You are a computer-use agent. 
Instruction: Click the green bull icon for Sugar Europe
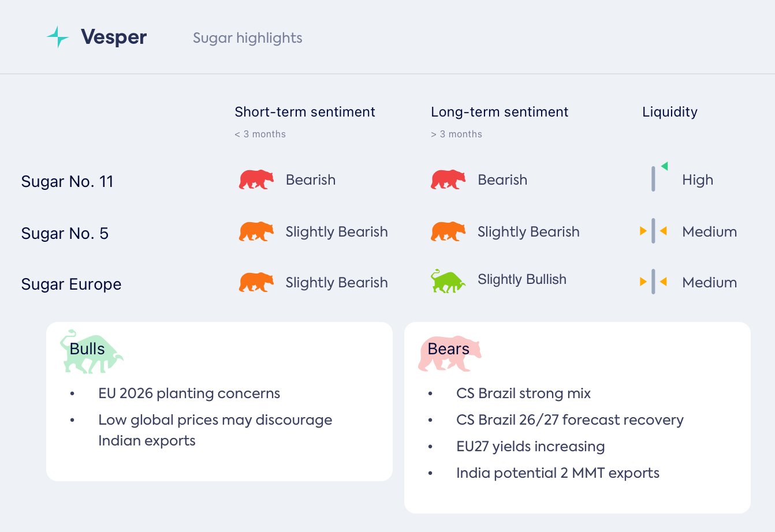point(448,281)
